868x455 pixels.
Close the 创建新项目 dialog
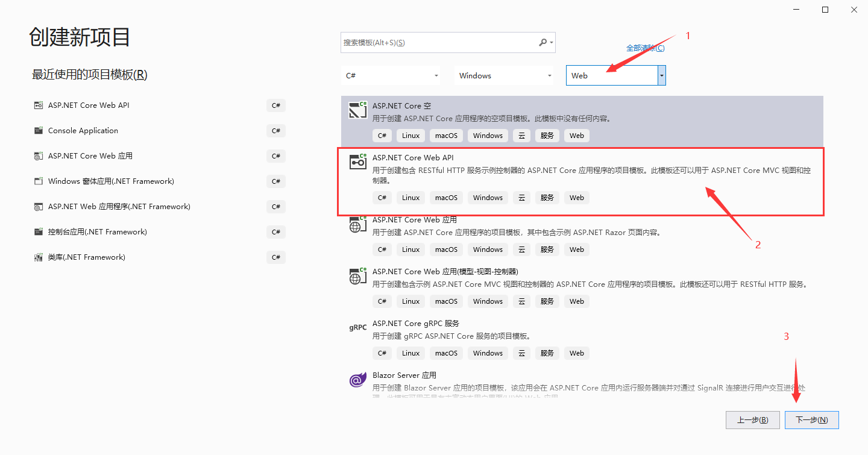pyautogui.click(x=854, y=10)
